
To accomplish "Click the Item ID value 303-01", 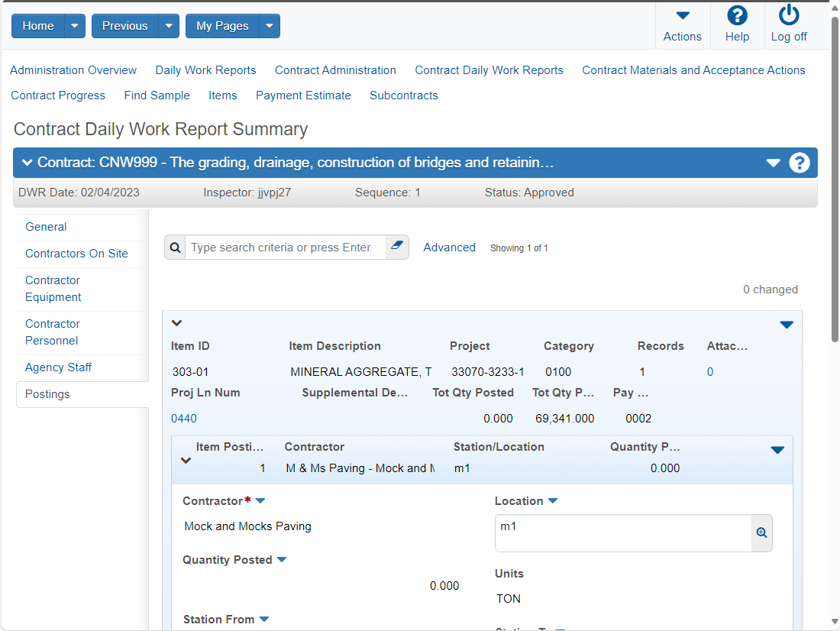I will point(190,372).
